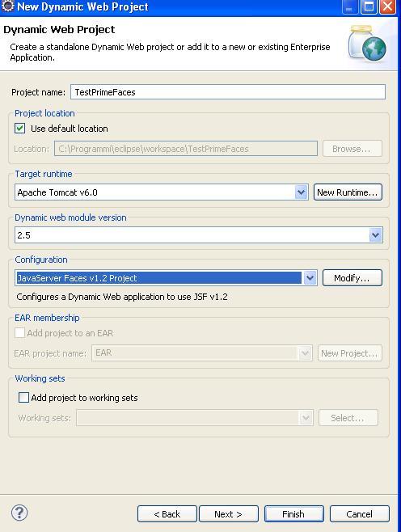Click the help question mark icon
This screenshot has width=401, height=532.
[x=19, y=513]
